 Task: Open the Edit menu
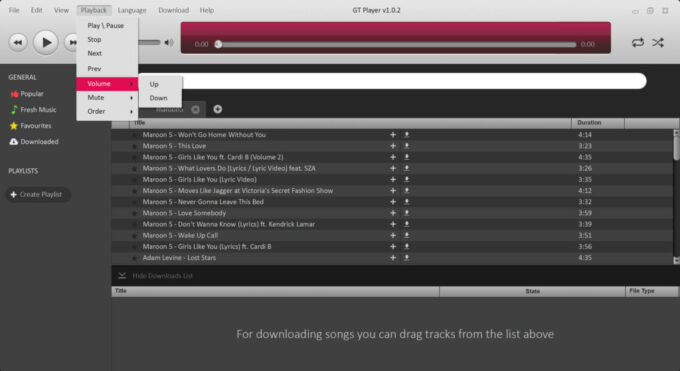pos(36,10)
